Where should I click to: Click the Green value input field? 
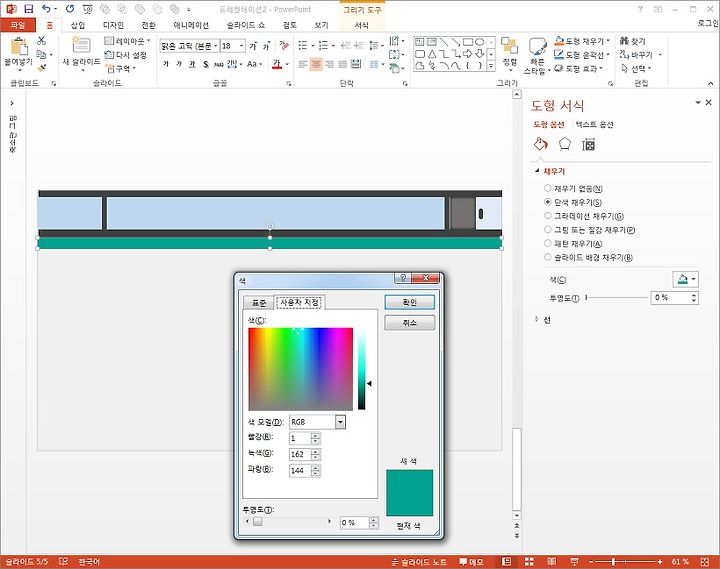(x=300, y=454)
